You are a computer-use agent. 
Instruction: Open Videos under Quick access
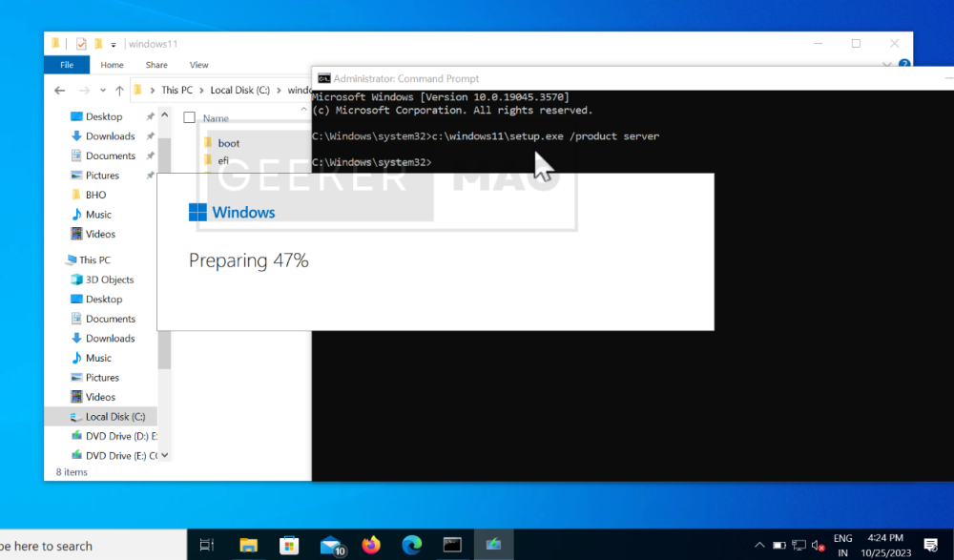[x=100, y=234]
